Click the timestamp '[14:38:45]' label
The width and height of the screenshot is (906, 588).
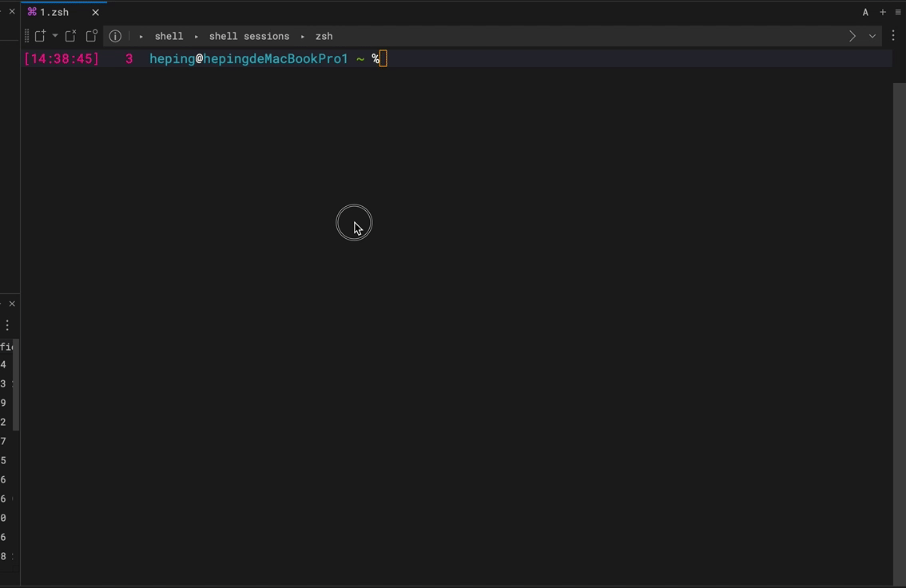click(62, 58)
